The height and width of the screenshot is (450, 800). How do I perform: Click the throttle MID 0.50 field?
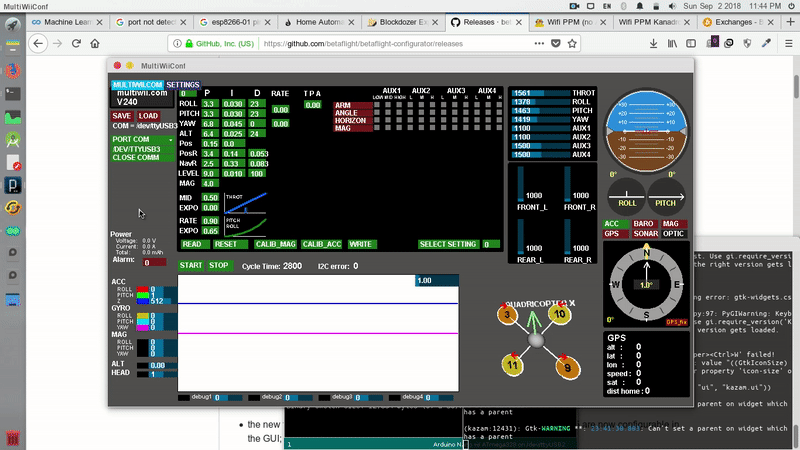click(x=210, y=198)
